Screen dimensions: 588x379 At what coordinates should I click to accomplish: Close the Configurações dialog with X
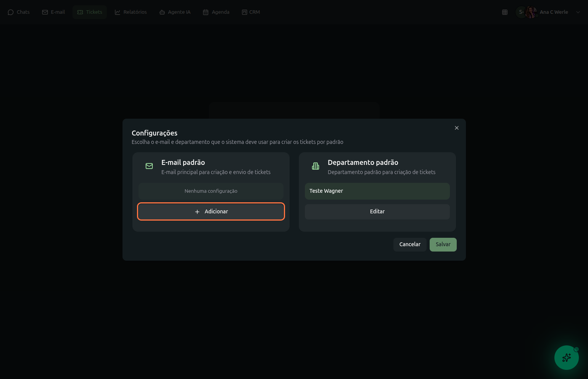tap(457, 128)
